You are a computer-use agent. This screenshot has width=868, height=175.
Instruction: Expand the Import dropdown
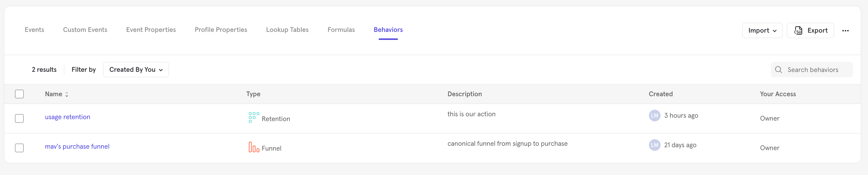click(x=762, y=31)
